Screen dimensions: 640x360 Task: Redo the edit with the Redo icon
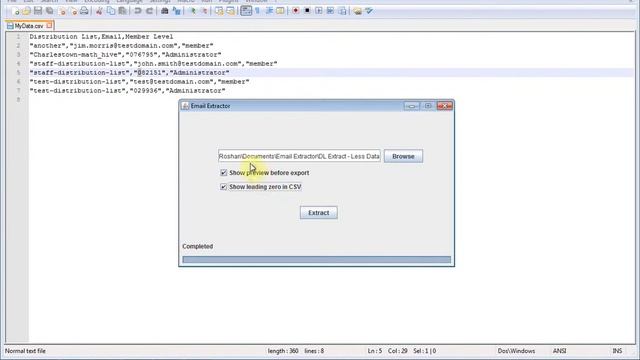tap(149, 11)
